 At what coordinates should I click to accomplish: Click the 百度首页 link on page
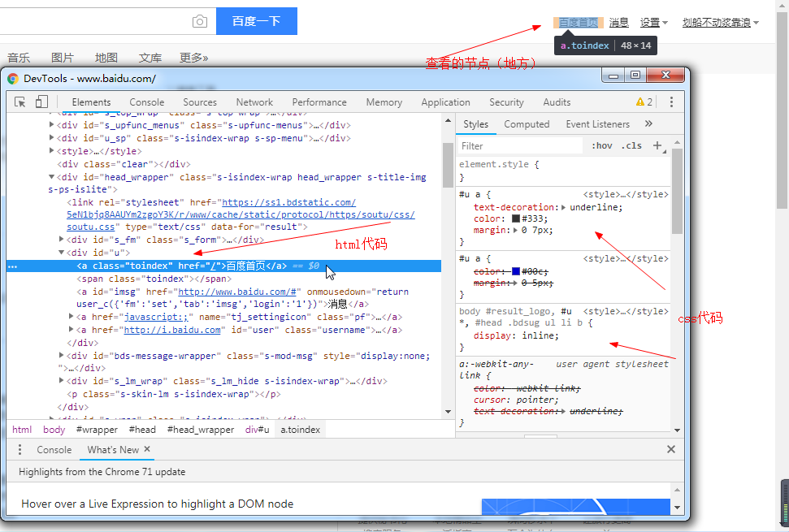coord(579,23)
